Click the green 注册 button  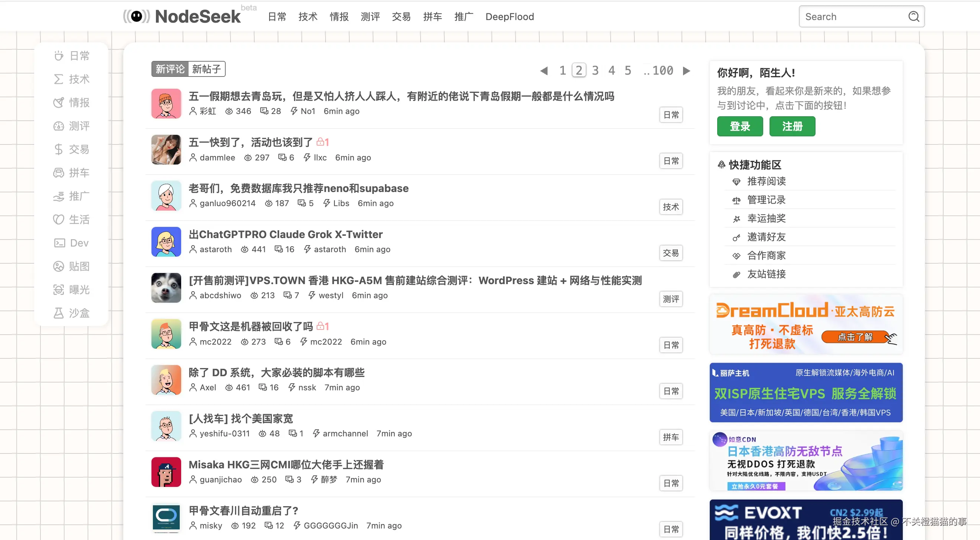pyautogui.click(x=793, y=126)
